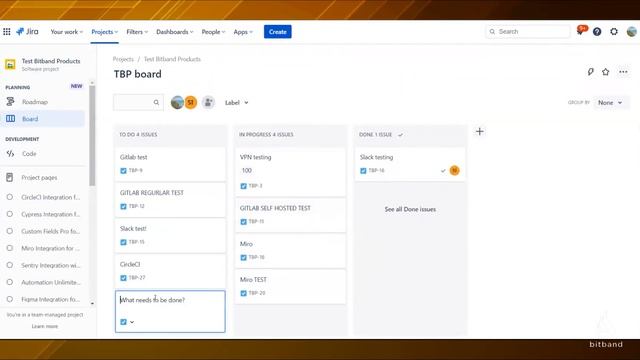Filter by the landscape avatar user
This screenshot has width=640, height=360.
point(177,102)
